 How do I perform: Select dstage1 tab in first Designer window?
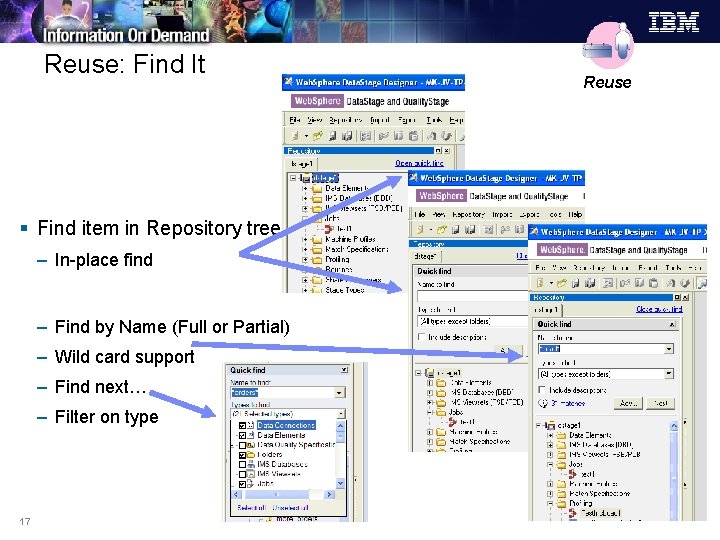pos(302,163)
